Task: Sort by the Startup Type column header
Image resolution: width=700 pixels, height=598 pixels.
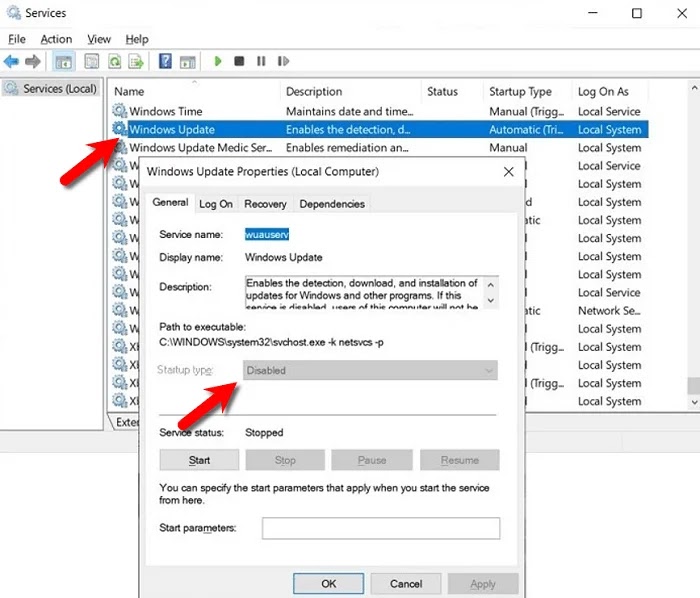Action: [527, 91]
